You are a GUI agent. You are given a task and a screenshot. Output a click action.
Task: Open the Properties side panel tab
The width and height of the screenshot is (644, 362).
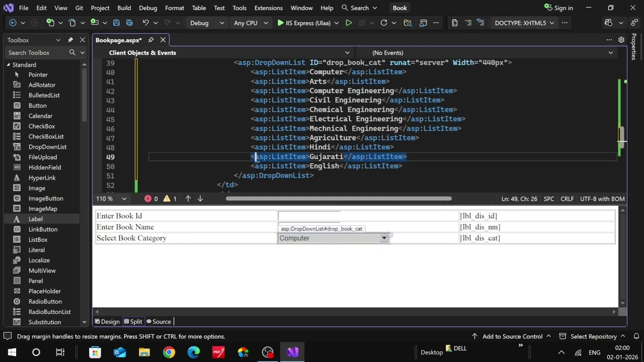(634, 46)
